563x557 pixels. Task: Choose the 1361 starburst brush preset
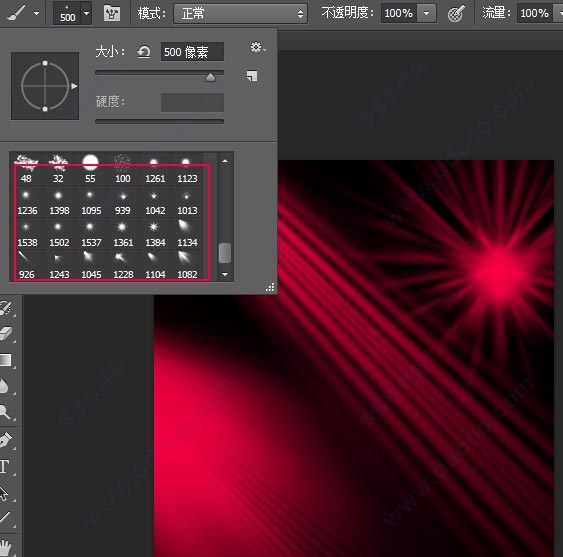123,234
